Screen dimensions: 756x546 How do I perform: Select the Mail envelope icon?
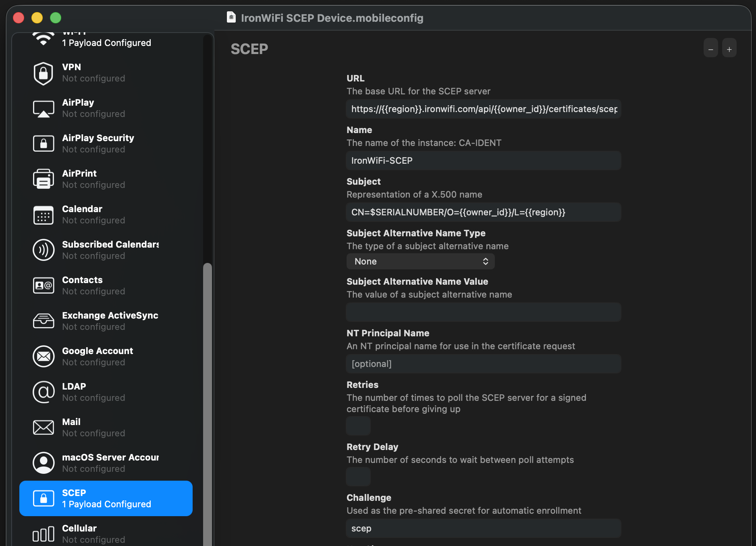(44, 427)
